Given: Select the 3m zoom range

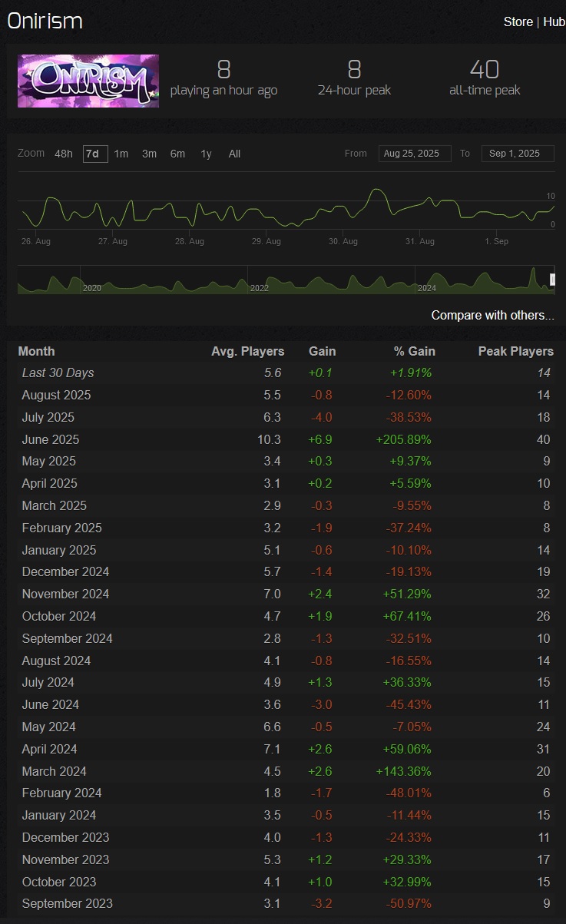Looking at the screenshot, I should point(149,154).
